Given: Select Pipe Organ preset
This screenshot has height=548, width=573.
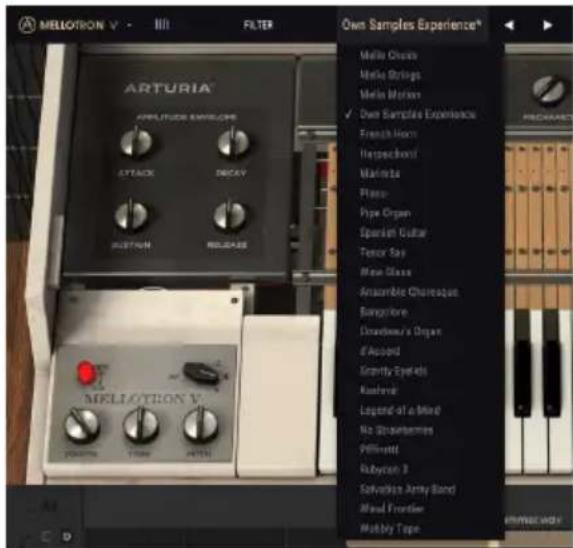Looking at the screenshot, I should point(385,213).
